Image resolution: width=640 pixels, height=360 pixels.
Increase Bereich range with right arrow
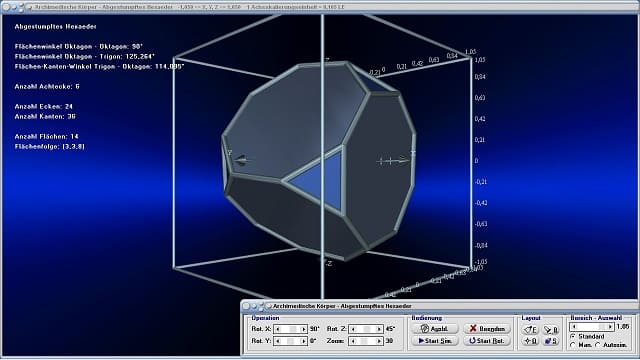[610, 327]
